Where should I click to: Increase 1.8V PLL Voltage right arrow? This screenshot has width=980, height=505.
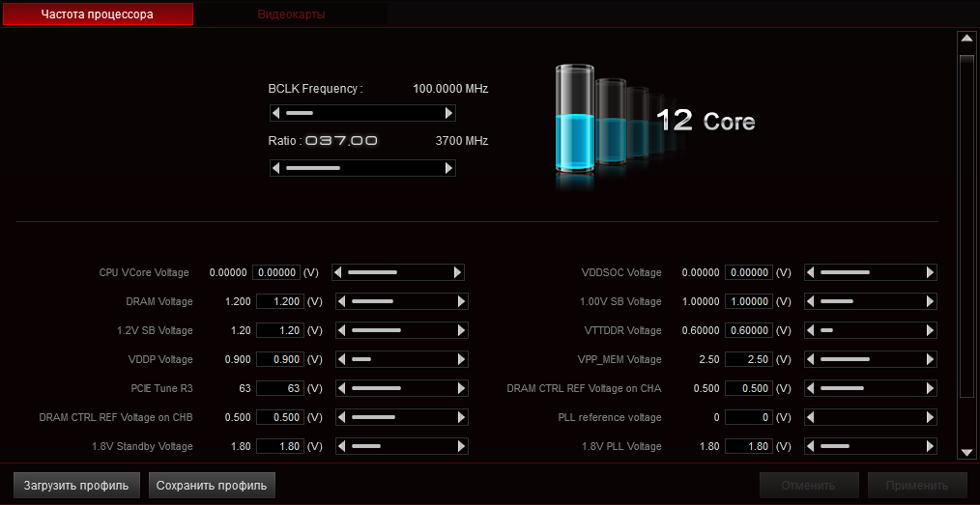point(930,446)
